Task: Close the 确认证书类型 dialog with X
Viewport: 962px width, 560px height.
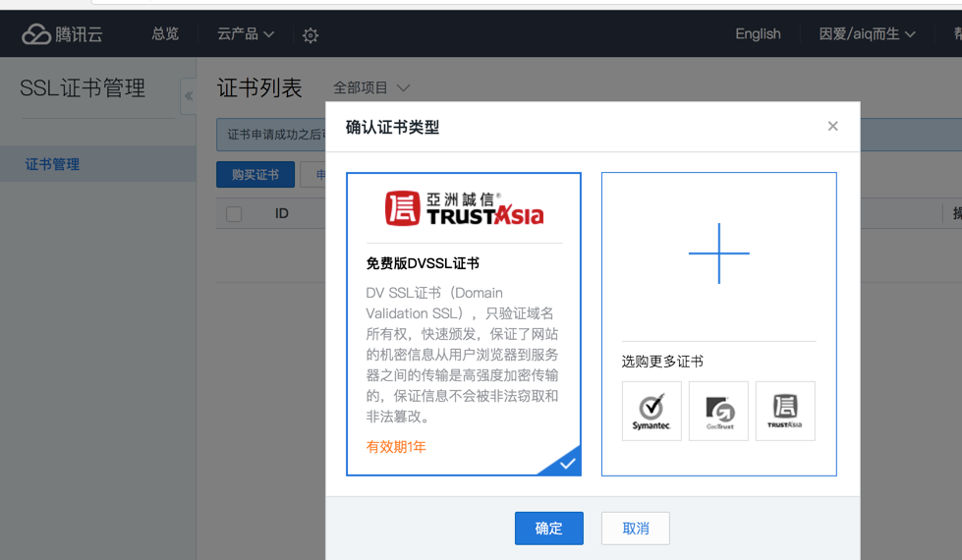Action: point(832,127)
